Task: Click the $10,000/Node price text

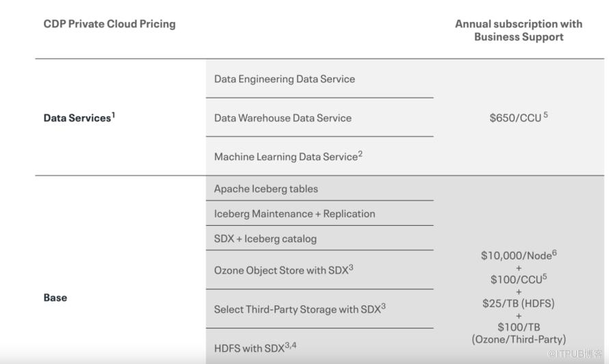Action: (x=517, y=255)
